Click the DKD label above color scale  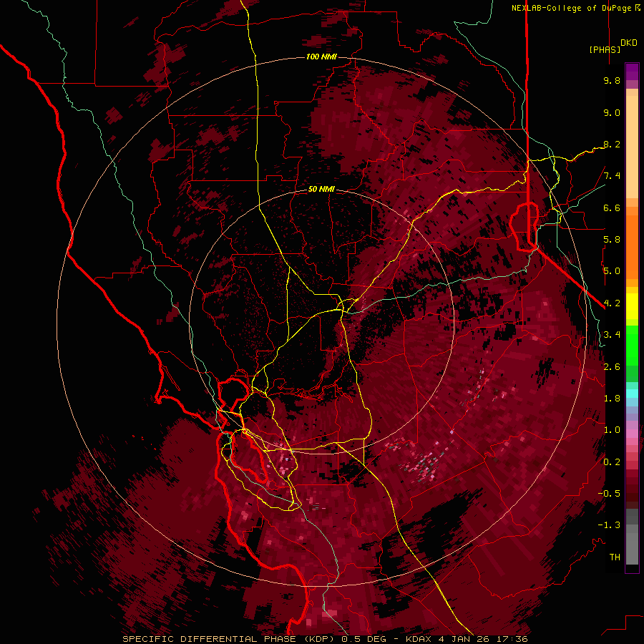[x=629, y=43]
